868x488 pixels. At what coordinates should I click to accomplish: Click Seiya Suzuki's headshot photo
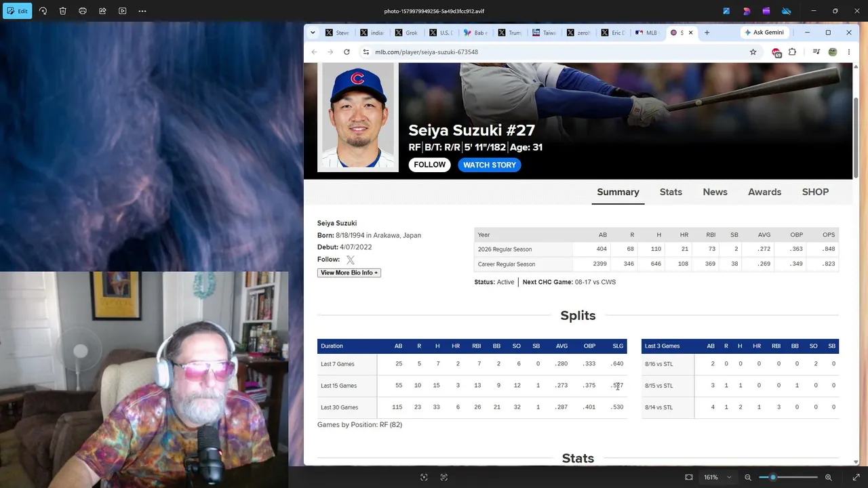(358, 117)
